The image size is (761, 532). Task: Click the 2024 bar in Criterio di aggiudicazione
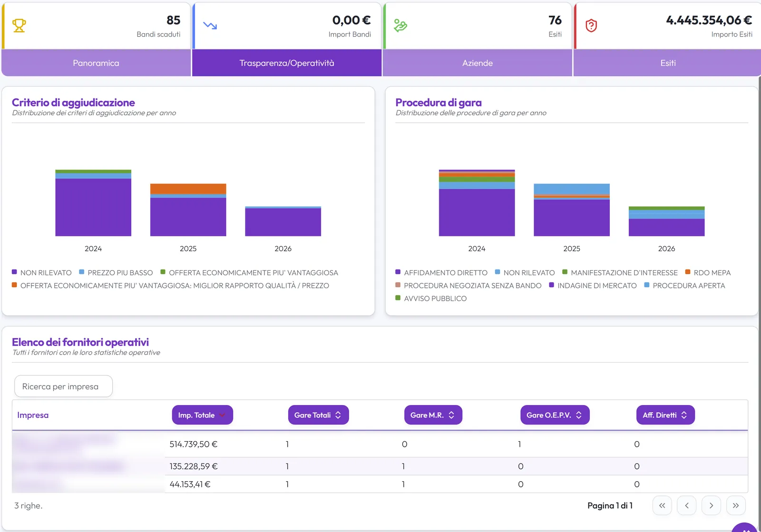tap(93, 203)
